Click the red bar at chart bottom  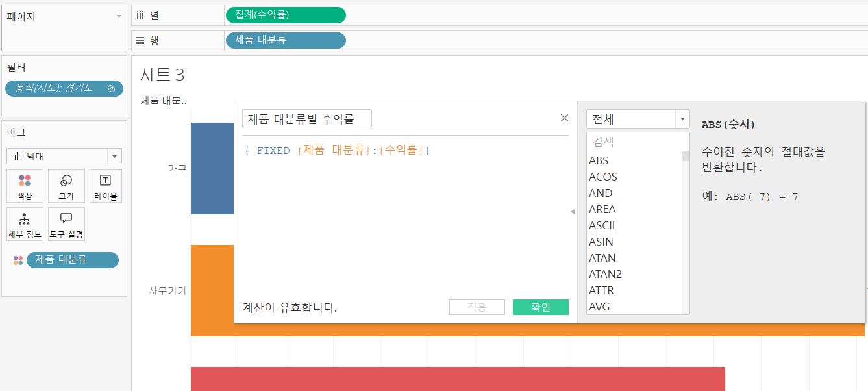click(458, 379)
